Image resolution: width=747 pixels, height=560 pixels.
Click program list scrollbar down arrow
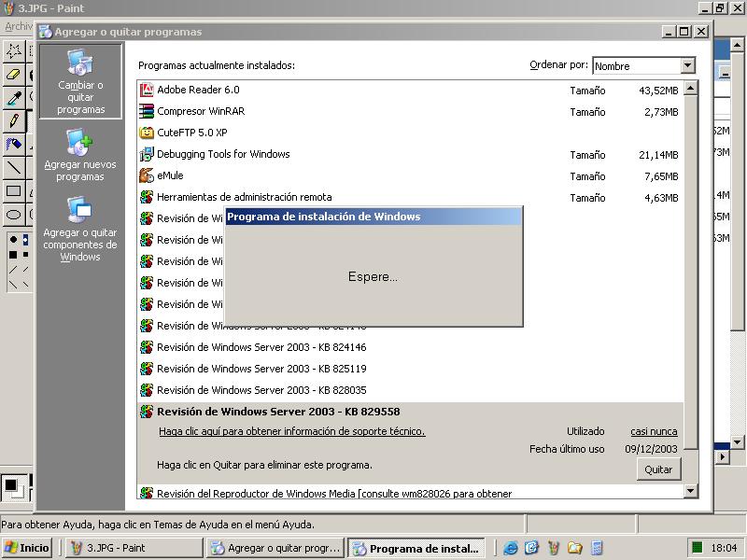pos(691,491)
